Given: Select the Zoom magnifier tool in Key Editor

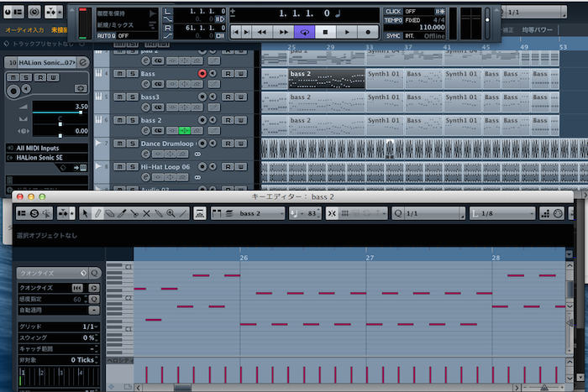Looking at the screenshot, I should 171,213.
